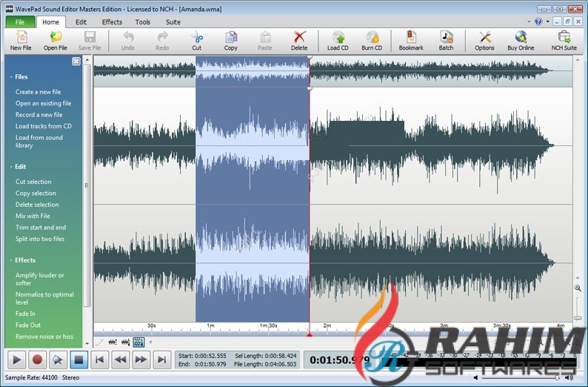
Task: Switch to the Edit tab
Action: tap(81, 22)
